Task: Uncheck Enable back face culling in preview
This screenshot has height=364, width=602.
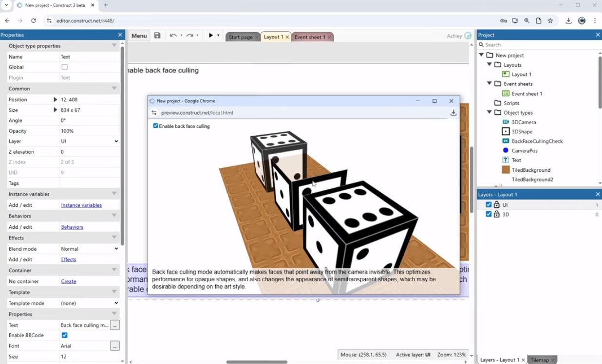Action: (156, 126)
